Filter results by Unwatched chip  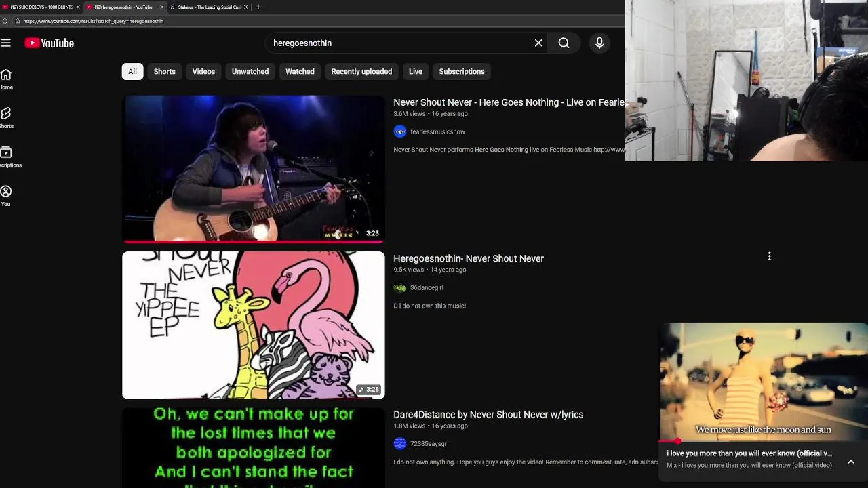click(x=250, y=71)
